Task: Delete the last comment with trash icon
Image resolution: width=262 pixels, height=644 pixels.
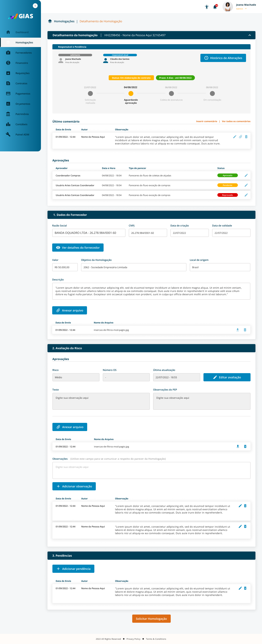Action: pos(246,137)
